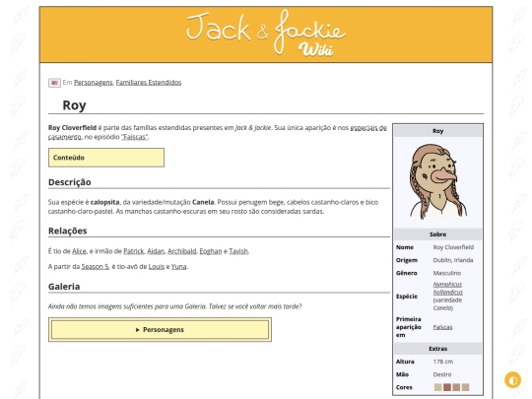Expand the Conteúdo table of contents
This screenshot has width=532, height=399.
point(106,158)
